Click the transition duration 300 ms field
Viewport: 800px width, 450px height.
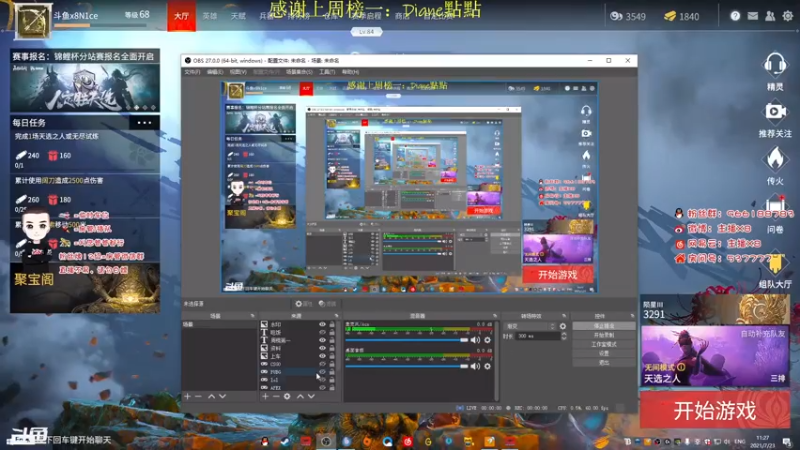coord(537,336)
